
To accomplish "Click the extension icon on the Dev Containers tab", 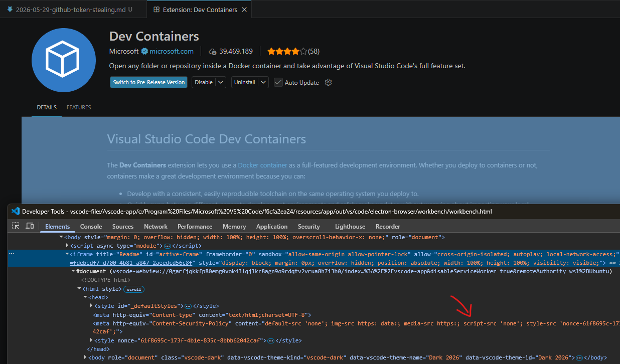I will click(157, 10).
